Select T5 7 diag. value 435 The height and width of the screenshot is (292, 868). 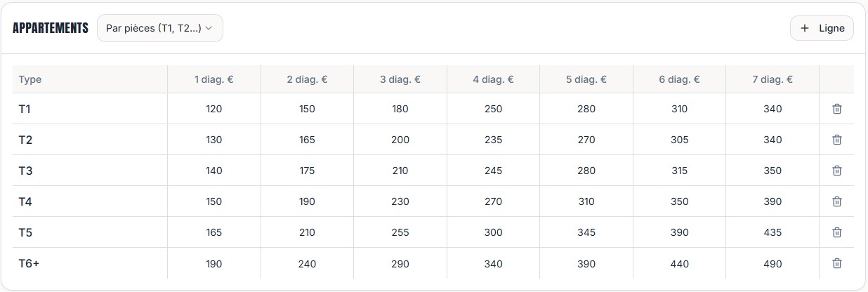click(x=772, y=232)
